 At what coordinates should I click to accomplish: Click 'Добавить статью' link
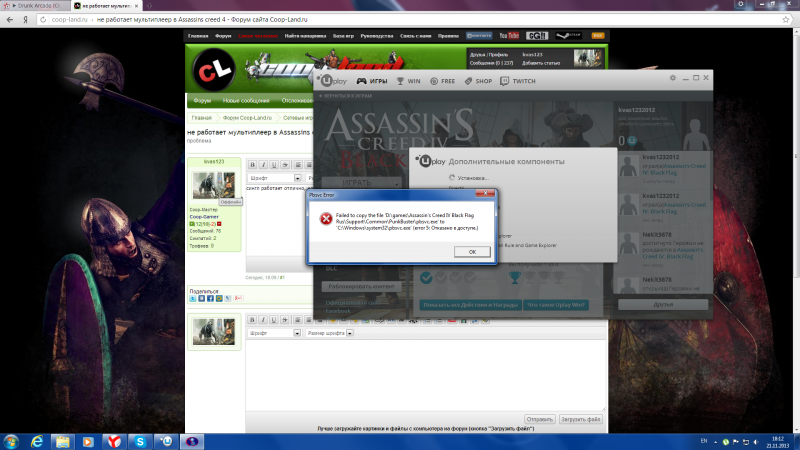541,63
